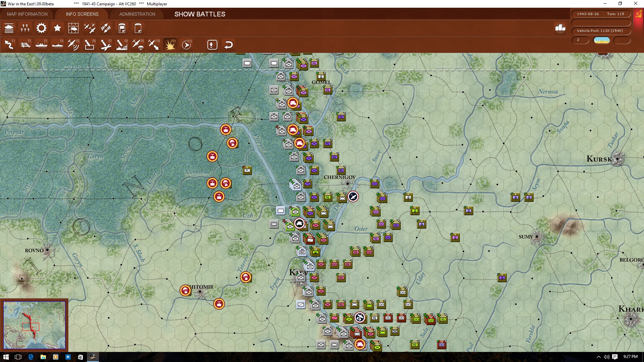Select F9 air transport mode
The image size is (644, 362).
click(x=138, y=45)
